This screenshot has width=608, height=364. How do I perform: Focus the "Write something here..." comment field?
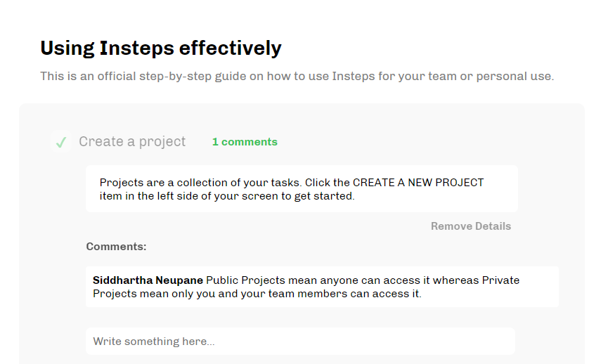point(300,342)
